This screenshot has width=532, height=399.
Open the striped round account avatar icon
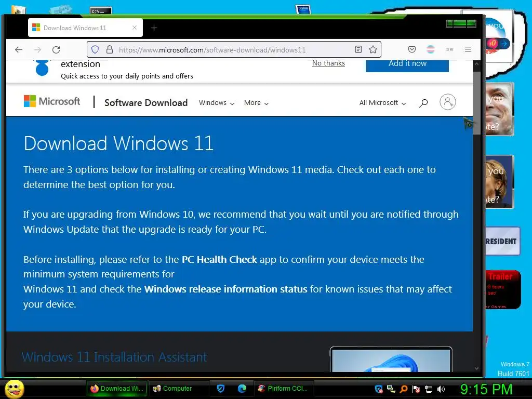[431, 50]
